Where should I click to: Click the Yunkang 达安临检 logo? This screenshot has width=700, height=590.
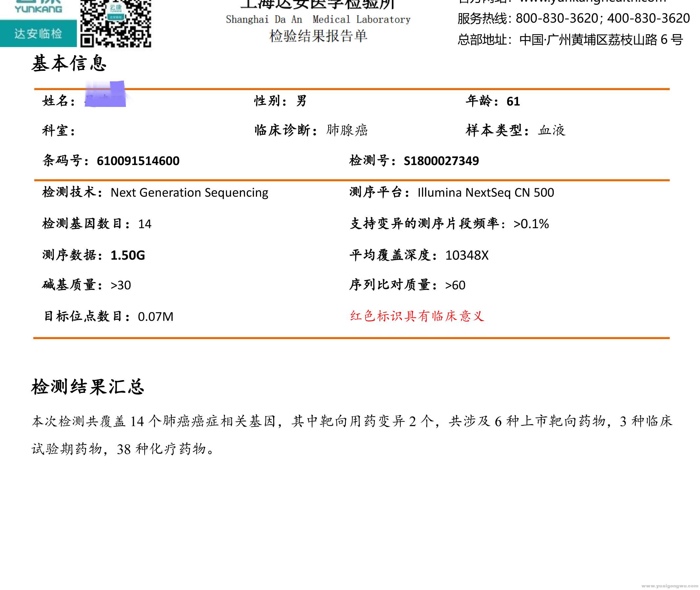[x=38, y=23]
